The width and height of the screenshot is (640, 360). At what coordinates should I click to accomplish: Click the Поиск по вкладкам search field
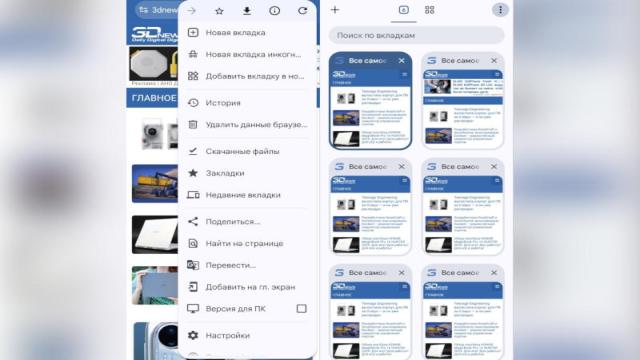[416, 36]
